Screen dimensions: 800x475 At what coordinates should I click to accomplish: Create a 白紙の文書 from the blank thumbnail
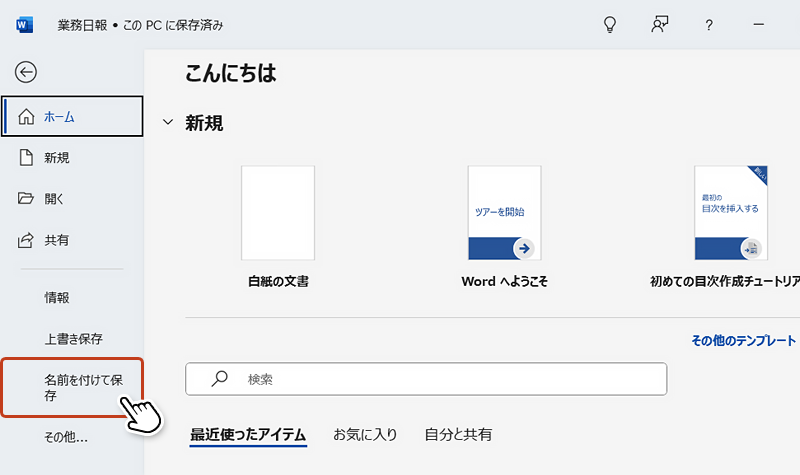click(x=278, y=213)
